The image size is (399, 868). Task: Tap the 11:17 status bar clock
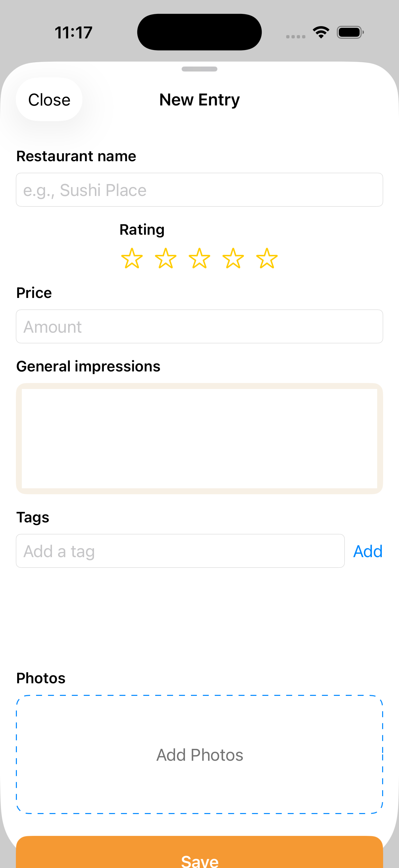(73, 33)
